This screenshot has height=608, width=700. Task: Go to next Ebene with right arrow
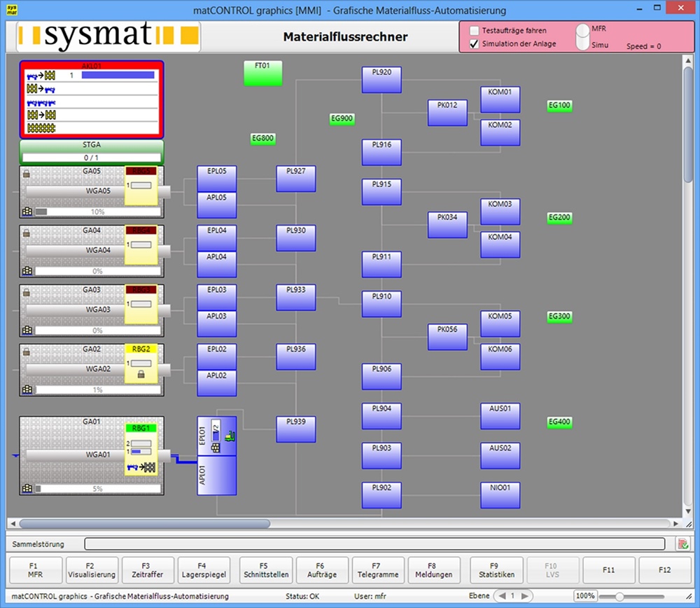pyautogui.click(x=524, y=596)
